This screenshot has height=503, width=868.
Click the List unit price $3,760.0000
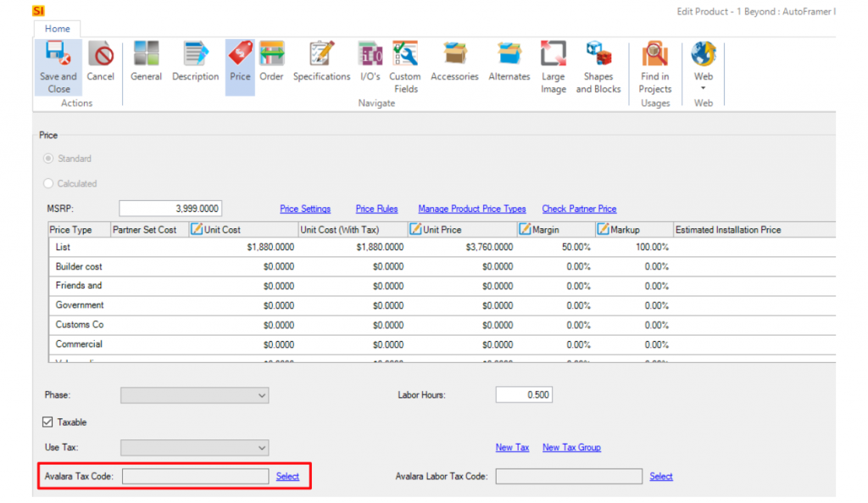[x=463, y=247]
